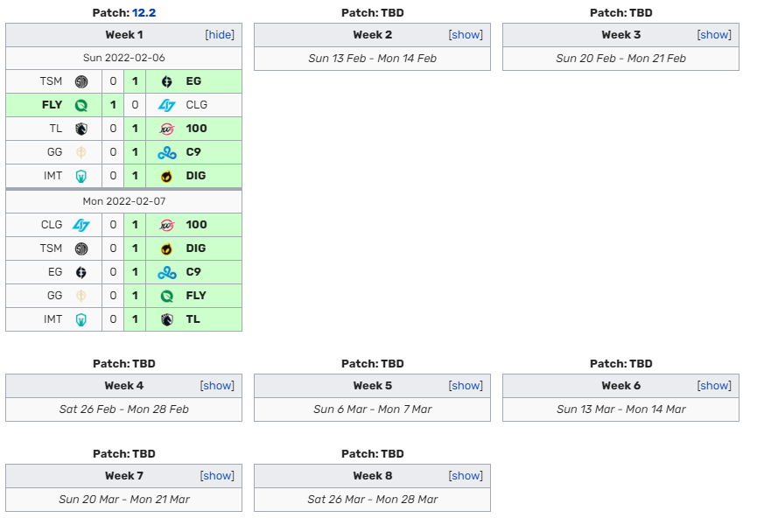
Task: Expand the Week 8 schedule
Action: point(466,475)
